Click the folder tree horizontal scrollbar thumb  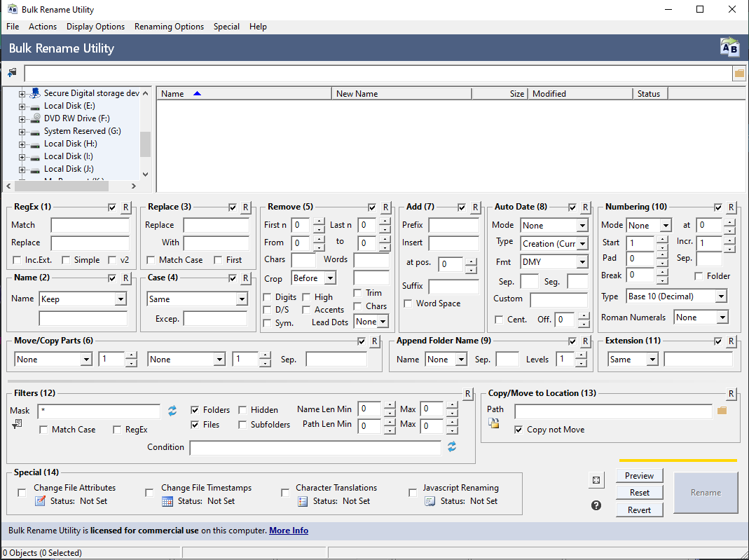point(62,186)
